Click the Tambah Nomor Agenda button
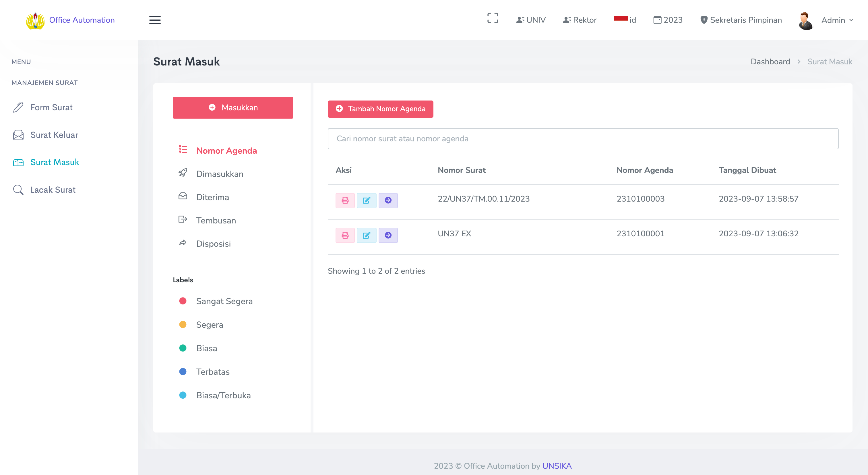The width and height of the screenshot is (868, 475). (380, 109)
